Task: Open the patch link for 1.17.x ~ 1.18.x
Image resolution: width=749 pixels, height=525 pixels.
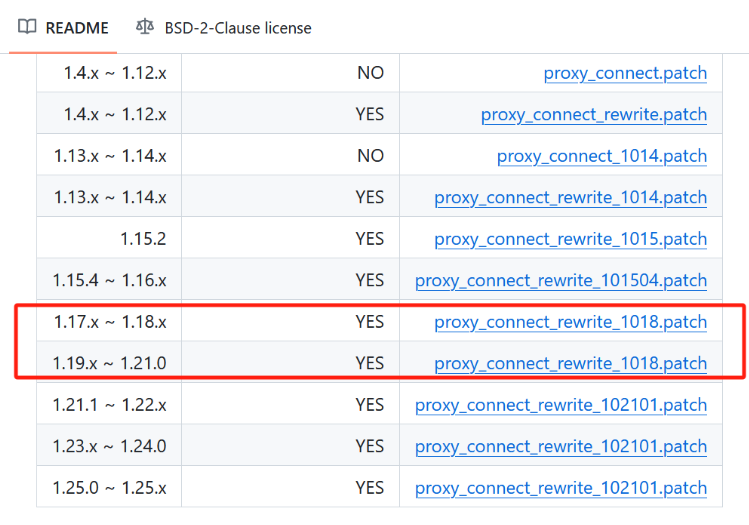Action: [571, 322]
